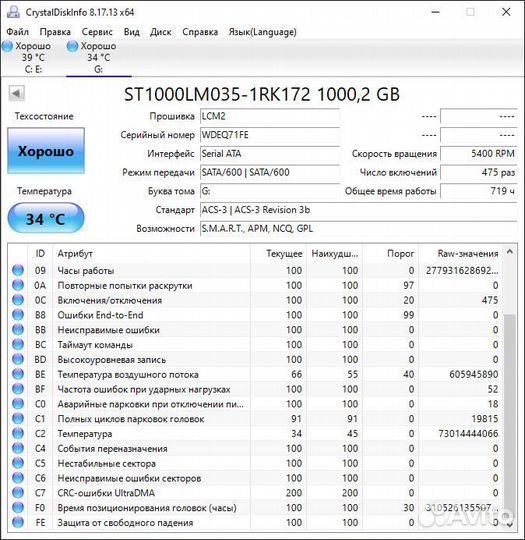Click raw value 605945890 in BE row
Screen dimensions: 525x540
click(474, 374)
